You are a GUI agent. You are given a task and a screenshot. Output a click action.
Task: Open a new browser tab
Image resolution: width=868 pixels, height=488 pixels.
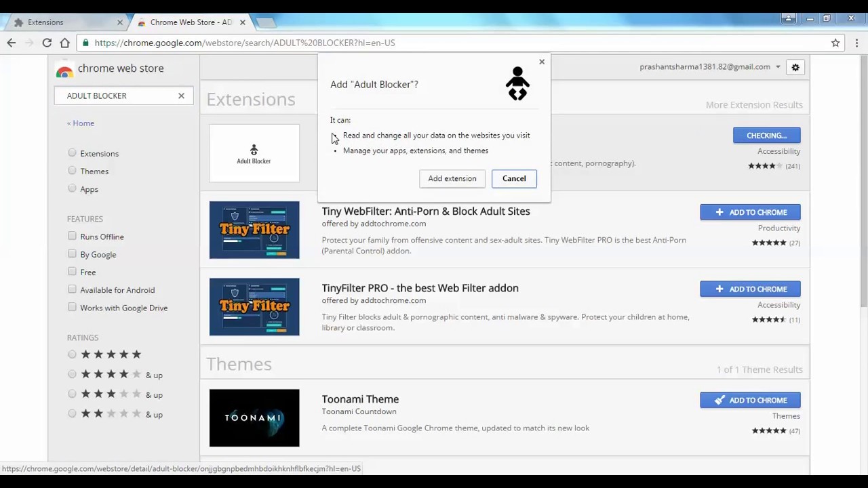[266, 23]
